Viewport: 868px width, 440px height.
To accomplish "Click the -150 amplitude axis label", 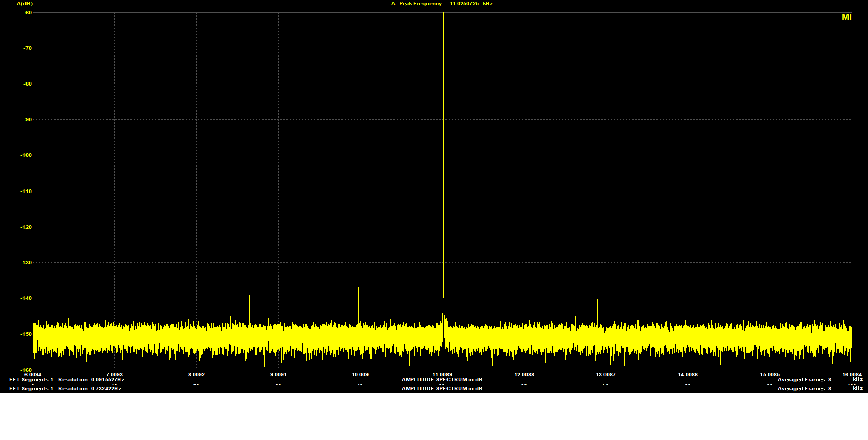I will [26, 334].
